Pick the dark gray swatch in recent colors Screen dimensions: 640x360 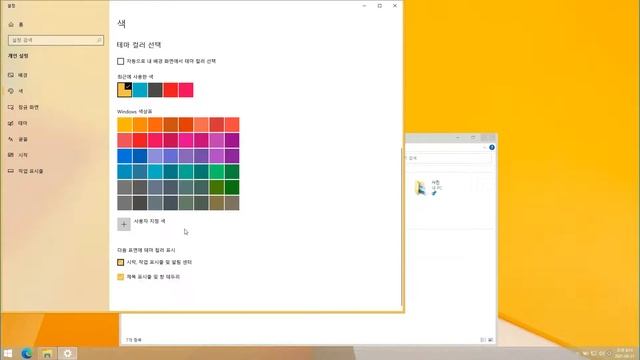click(155, 90)
